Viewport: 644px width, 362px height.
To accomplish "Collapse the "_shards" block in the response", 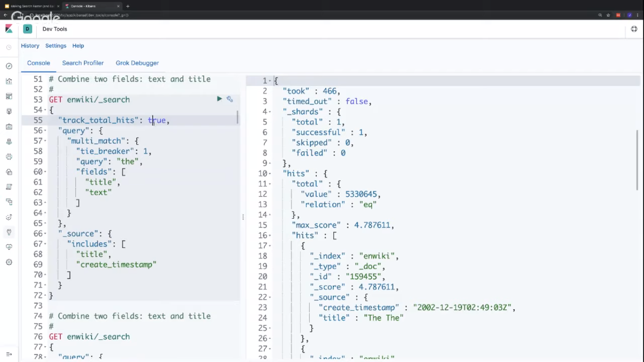I will [270, 112].
